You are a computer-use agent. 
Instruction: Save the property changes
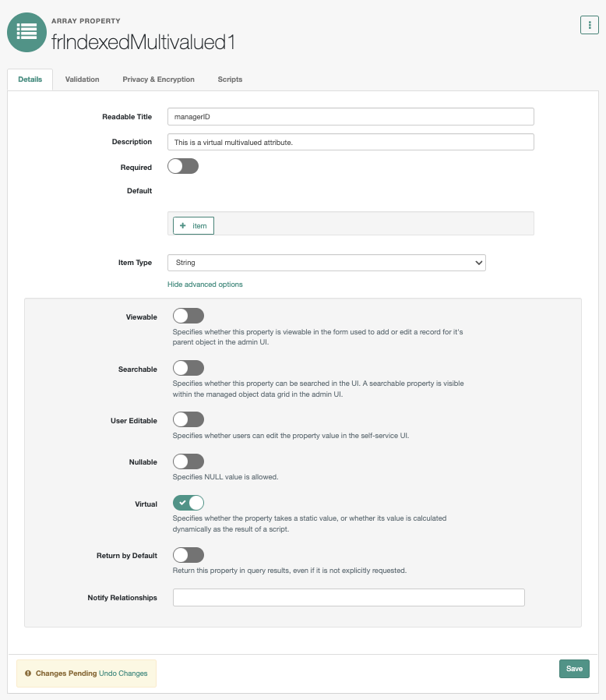pos(574,668)
